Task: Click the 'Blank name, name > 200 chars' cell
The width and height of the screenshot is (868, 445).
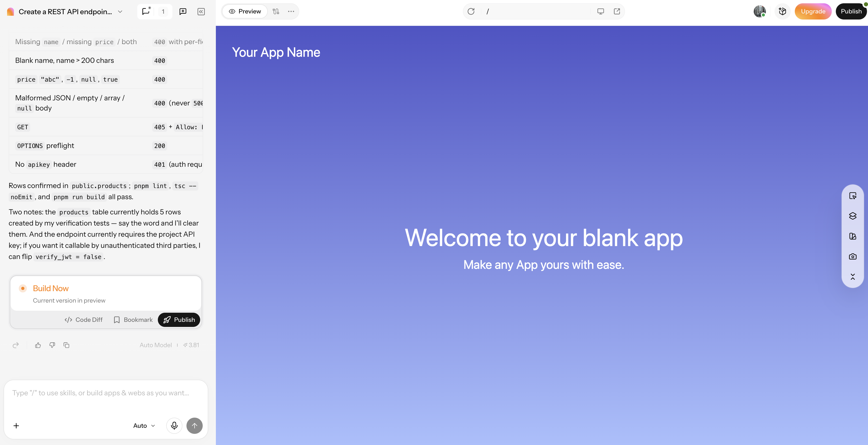Action: pyautogui.click(x=65, y=60)
